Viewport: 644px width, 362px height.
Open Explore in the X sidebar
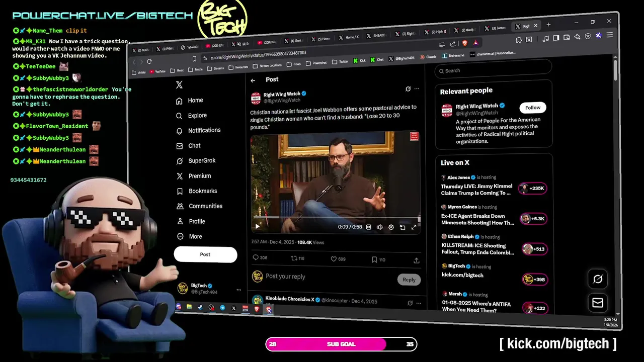[191, 116]
